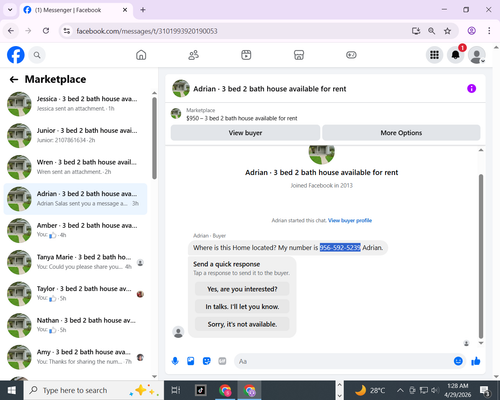Click the chat message area scrollbar

pos(481,256)
